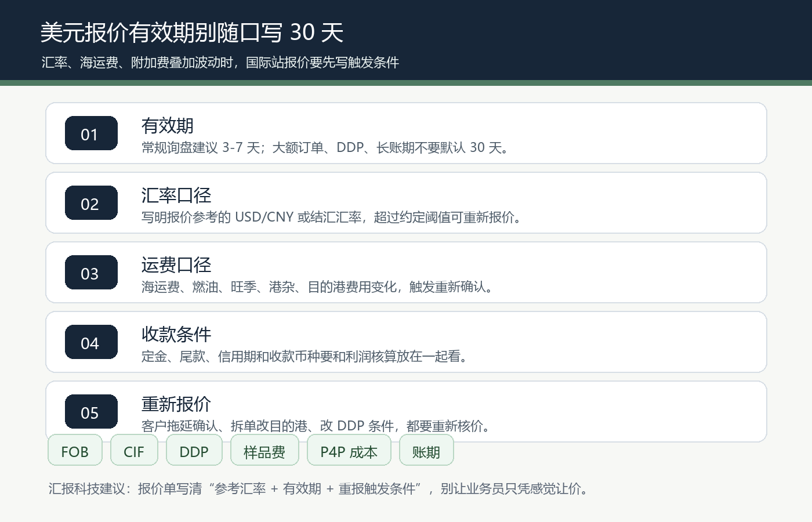Click text 定金、尾款、信用期和收款币种

pos(304,356)
